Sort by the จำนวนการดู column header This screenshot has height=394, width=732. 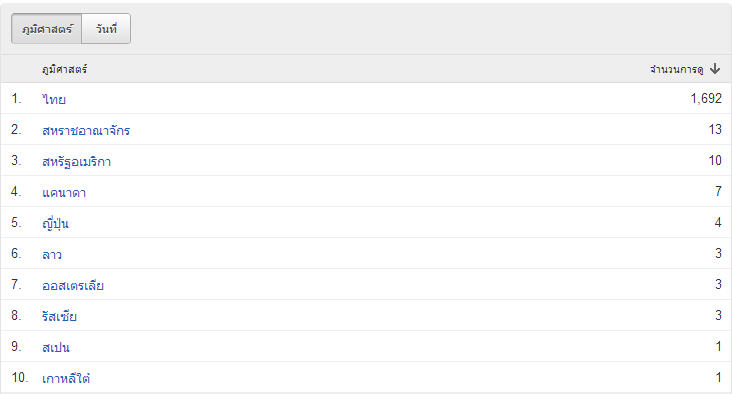676,70
